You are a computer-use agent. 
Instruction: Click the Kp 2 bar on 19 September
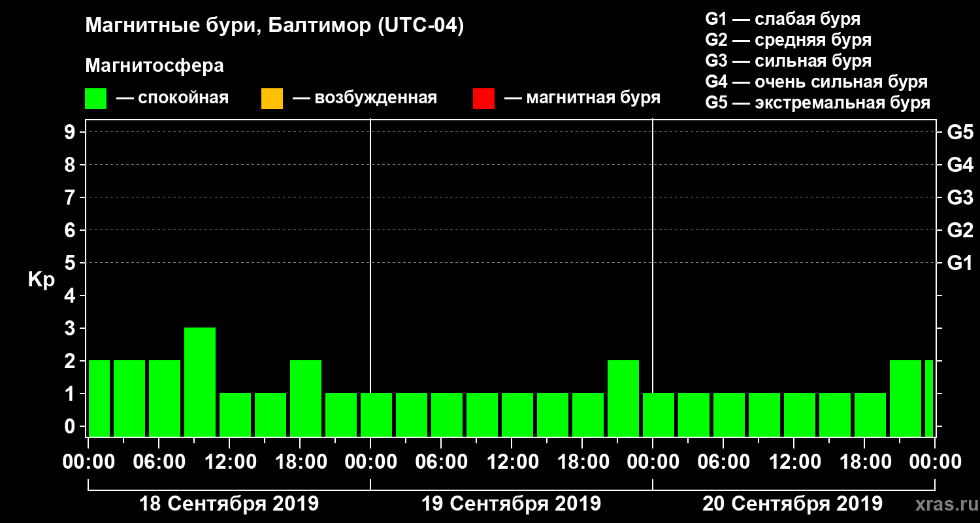click(623, 398)
